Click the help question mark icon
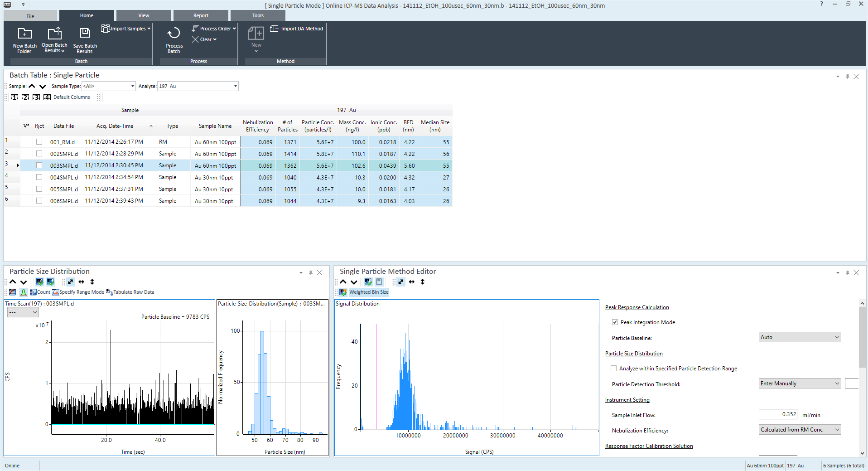This screenshot has width=868, height=471. coord(821,4)
